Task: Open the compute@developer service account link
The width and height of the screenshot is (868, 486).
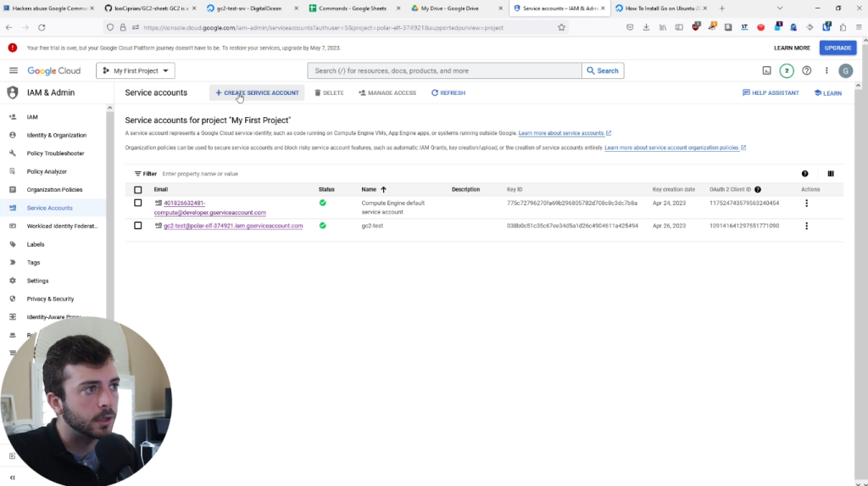Action: (210, 208)
